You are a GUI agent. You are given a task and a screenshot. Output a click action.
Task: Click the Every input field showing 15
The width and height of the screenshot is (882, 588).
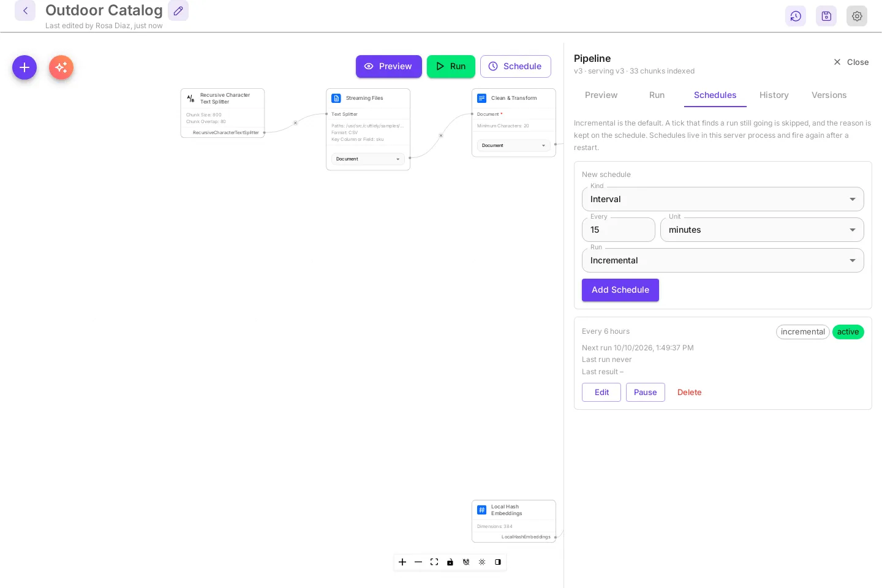pos(619,230)
